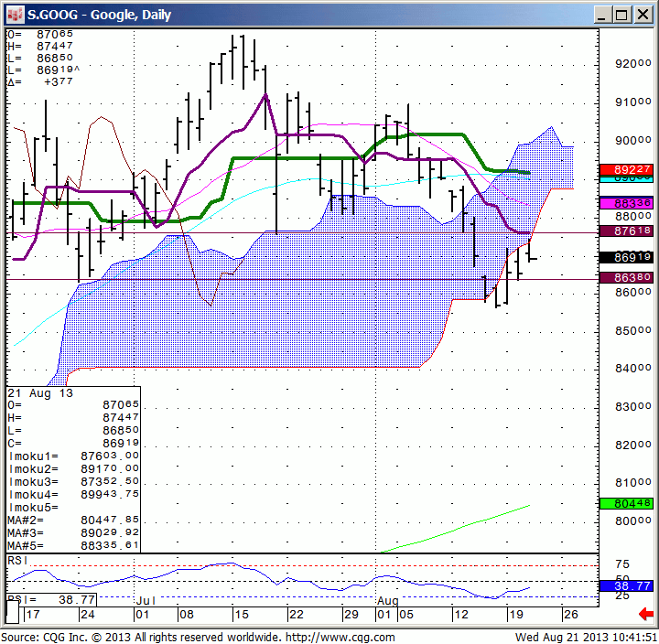The width and height of the screenshot is (659, 644).
Task: Click the Imoku2= 89170.00 value row
Action: 73,468
